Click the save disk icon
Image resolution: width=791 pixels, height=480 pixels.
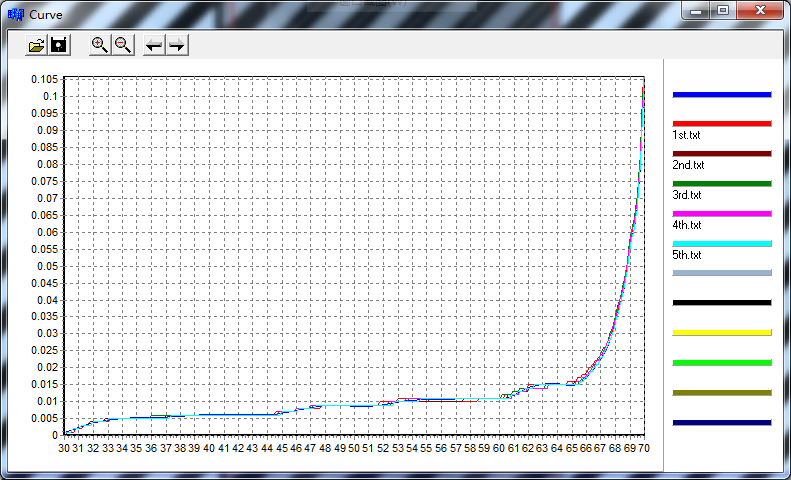[x=59, y=45]
